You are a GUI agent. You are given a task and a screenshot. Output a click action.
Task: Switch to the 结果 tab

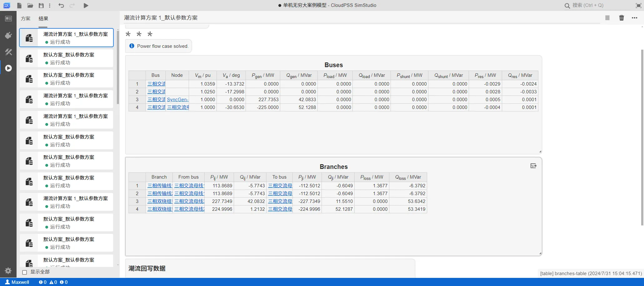click(x=43, y=18)
